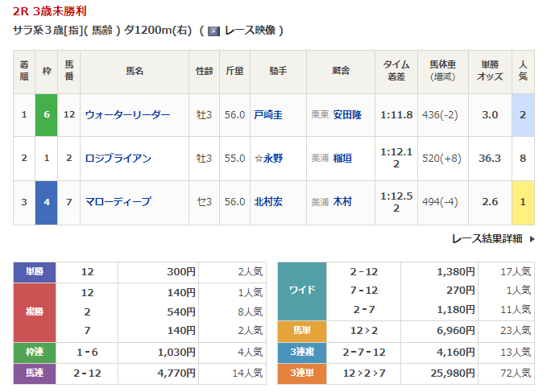Select the red 複勝 payout label
Image resolution: width=547 pixels, height=392 pixels.
tap(34, 312)
